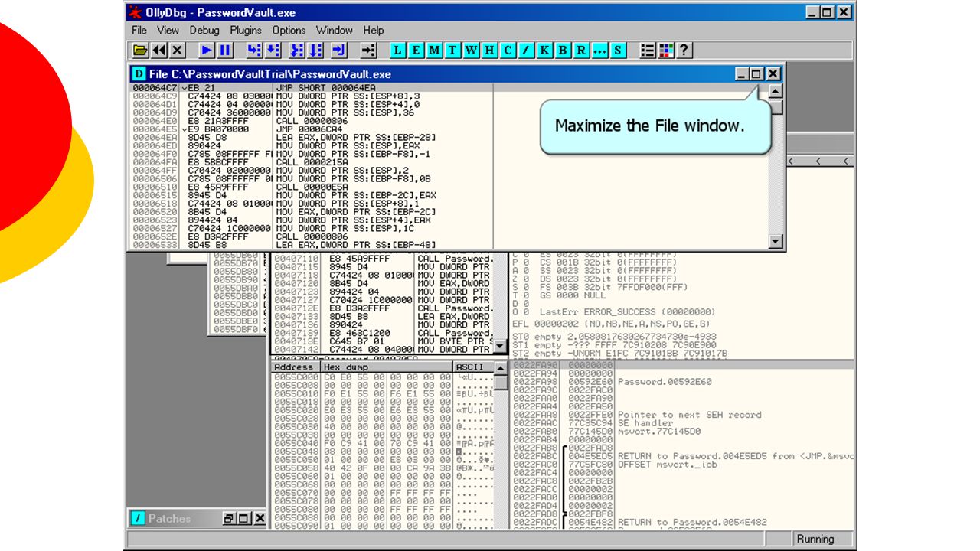Select the 'CALL 00000E5A' instruction line
Viewport: 980px width, 551px height.
pyautogui.click(x=311, y=187)
